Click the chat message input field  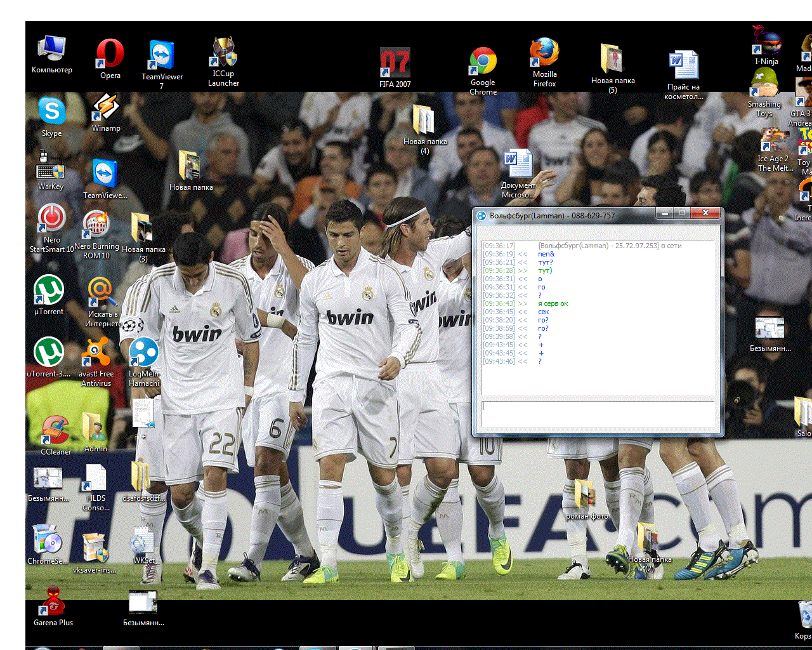[598, 414]
